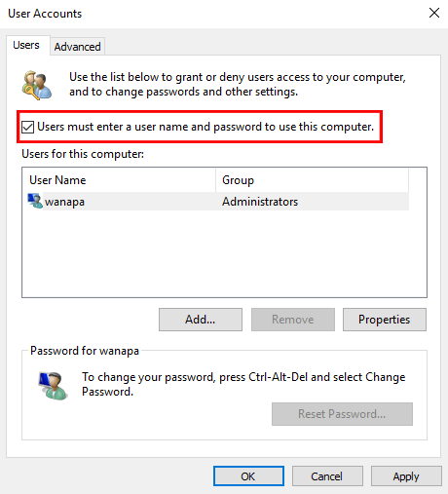Click the Reset Password... button
Image resolution: width=448 pixels, height=494 pixels.
(342, 414)
